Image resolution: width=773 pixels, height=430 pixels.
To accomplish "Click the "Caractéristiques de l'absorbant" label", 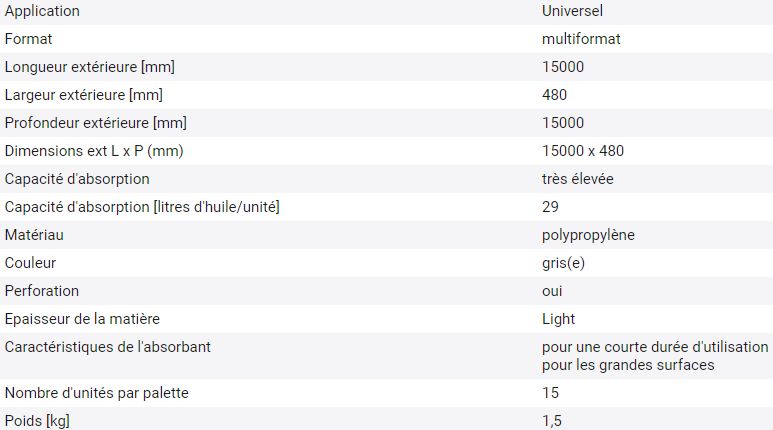I will [107, 347].
